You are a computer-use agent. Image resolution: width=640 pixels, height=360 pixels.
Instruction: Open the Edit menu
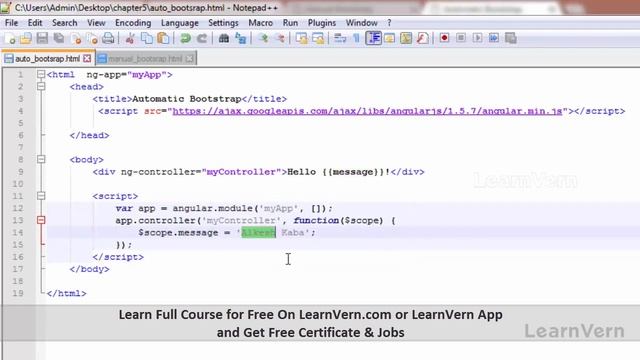pyautogui.click(x=35, y=23)
